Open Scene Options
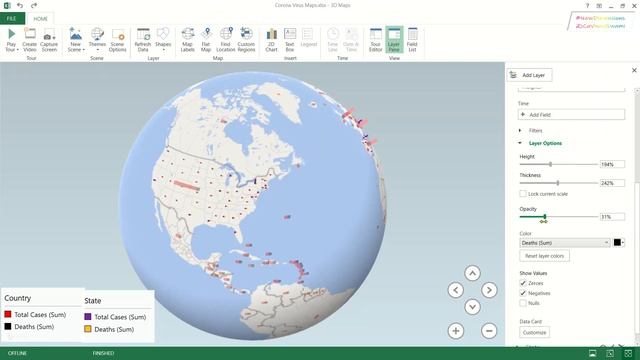Viewport: 640px width, 360px height. pyautogui.click(x=118, y=40)
